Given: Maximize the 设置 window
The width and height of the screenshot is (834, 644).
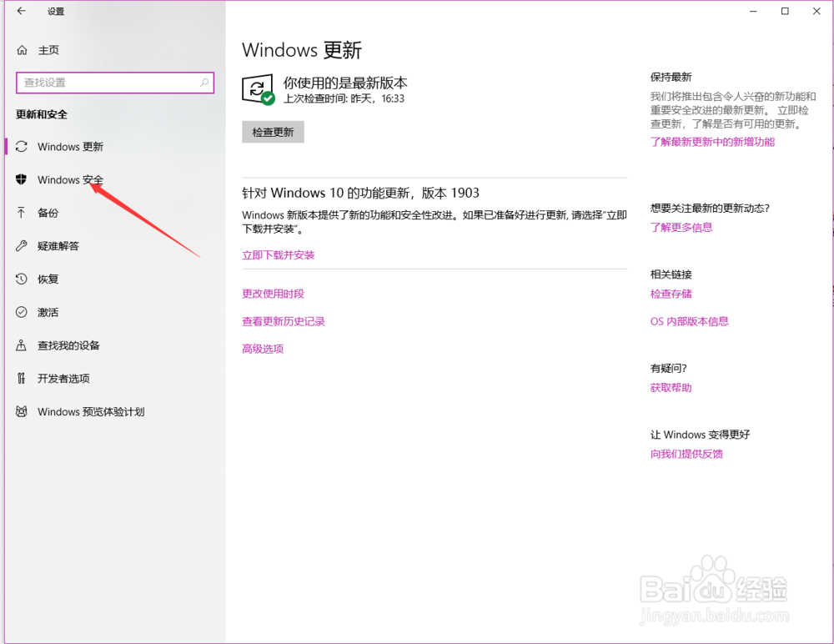Looking at the screenshot, I should (785, 11).
